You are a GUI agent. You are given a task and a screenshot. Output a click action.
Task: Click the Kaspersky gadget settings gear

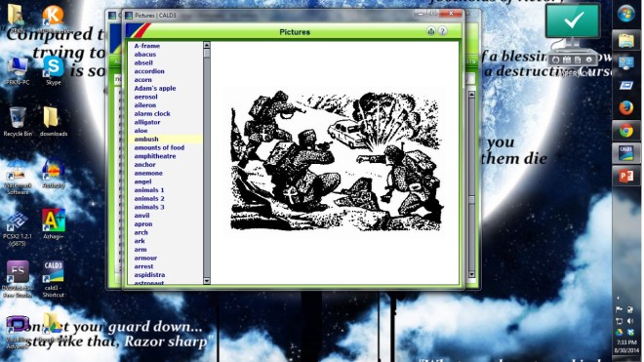point(589,60)
